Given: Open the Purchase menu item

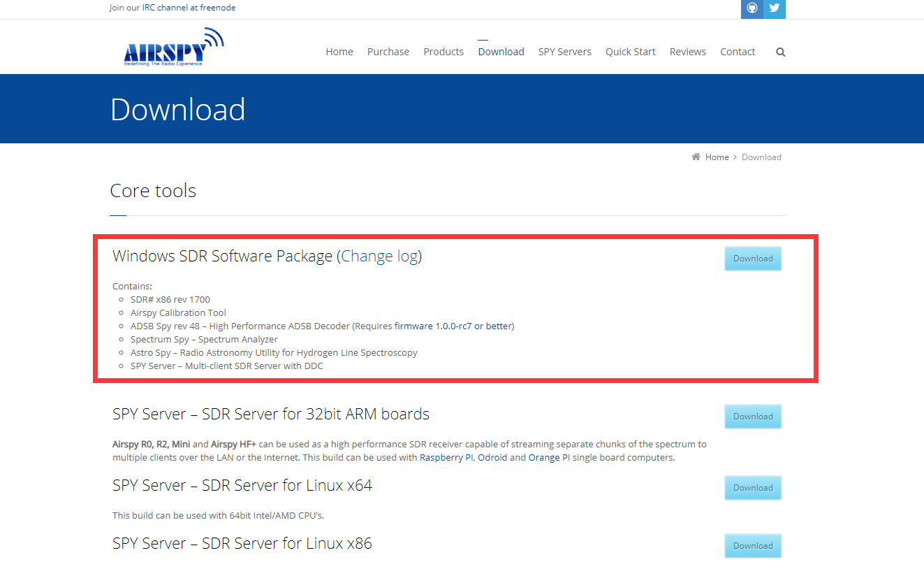Looking at the screenshot, I should pyautogui.click(x=388, y=52).
